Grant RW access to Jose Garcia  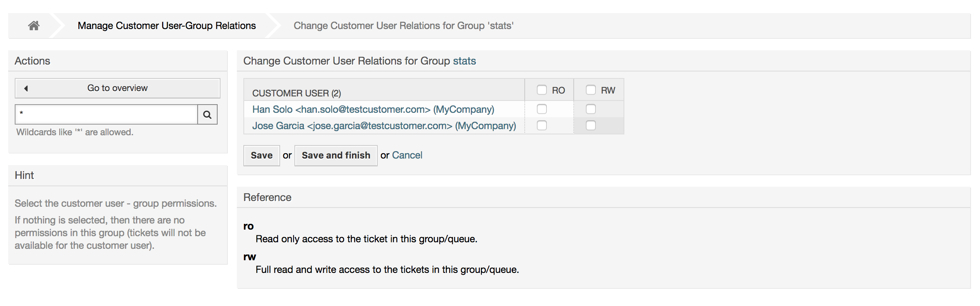591,125
